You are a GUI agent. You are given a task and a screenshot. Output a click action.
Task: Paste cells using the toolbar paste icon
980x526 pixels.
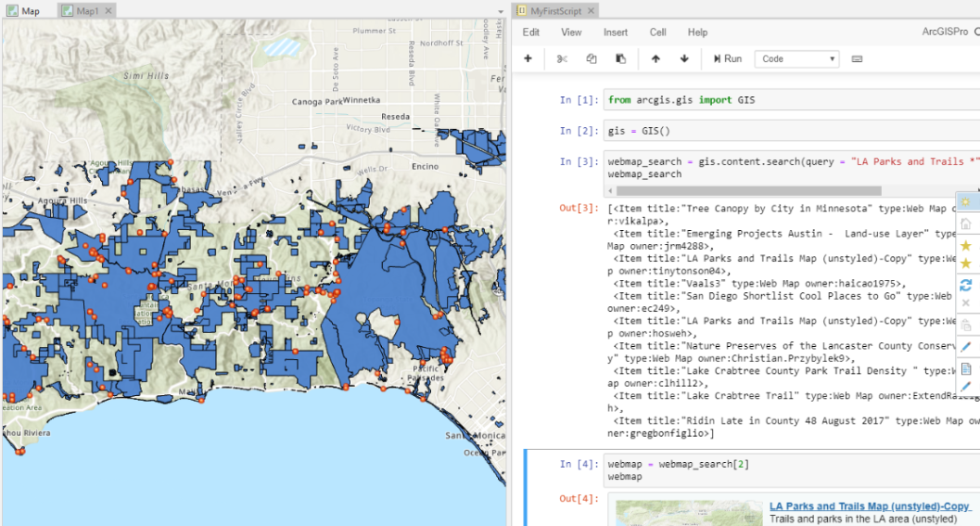(x=620, y=58)
